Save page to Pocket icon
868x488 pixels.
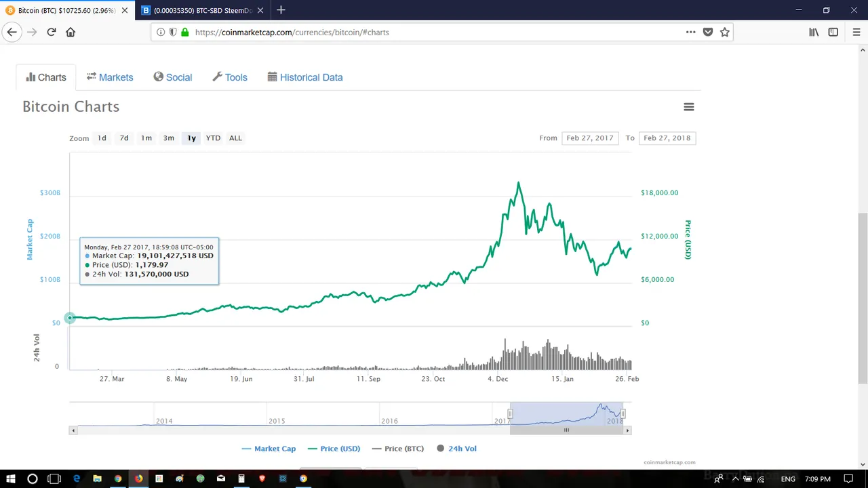(x=708, y=32)
